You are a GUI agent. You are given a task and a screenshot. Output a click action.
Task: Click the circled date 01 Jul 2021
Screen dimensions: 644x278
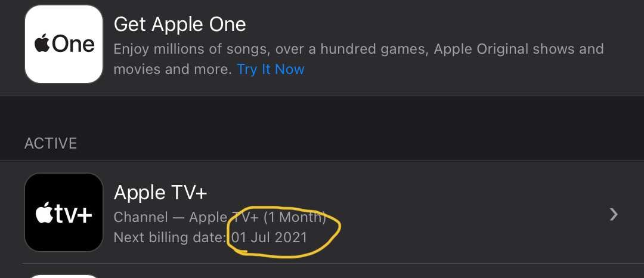point(270,237)
